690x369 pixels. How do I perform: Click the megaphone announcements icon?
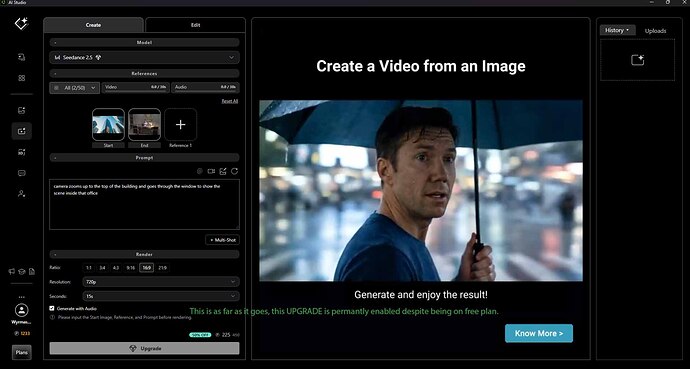click(12, 271)
